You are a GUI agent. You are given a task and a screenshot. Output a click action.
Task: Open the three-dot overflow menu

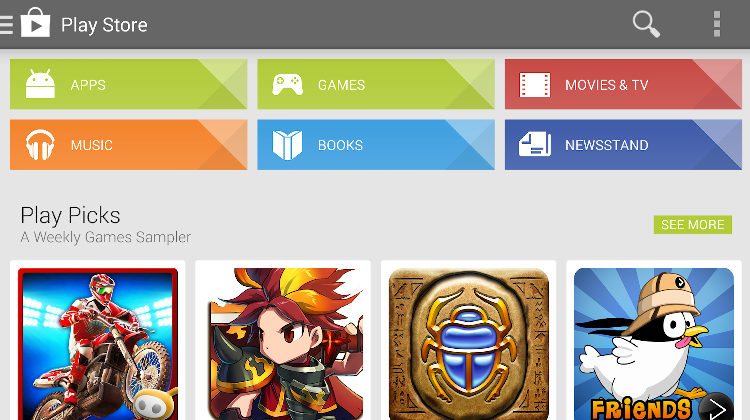(x=717, y=24)
